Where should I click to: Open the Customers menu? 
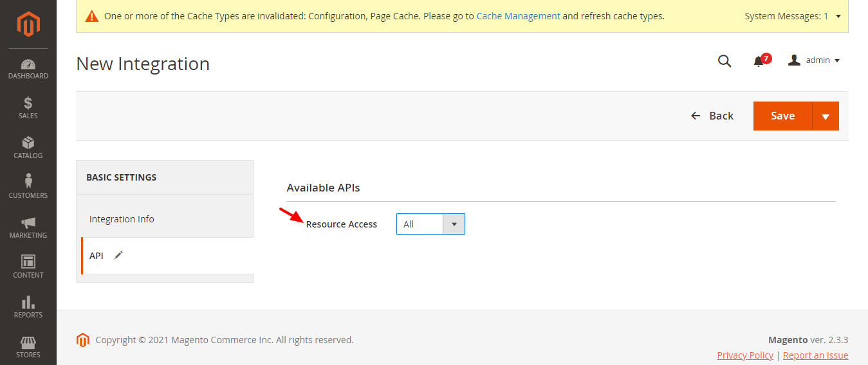click(28, 188)
